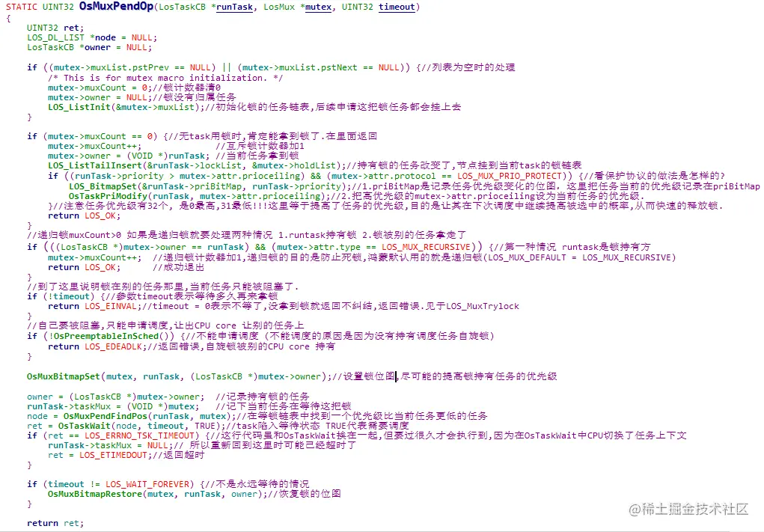Click the LOS_MUX_PRIO_PROTECT constant
This screenshot has height=532, width=764.
point(509,176)
